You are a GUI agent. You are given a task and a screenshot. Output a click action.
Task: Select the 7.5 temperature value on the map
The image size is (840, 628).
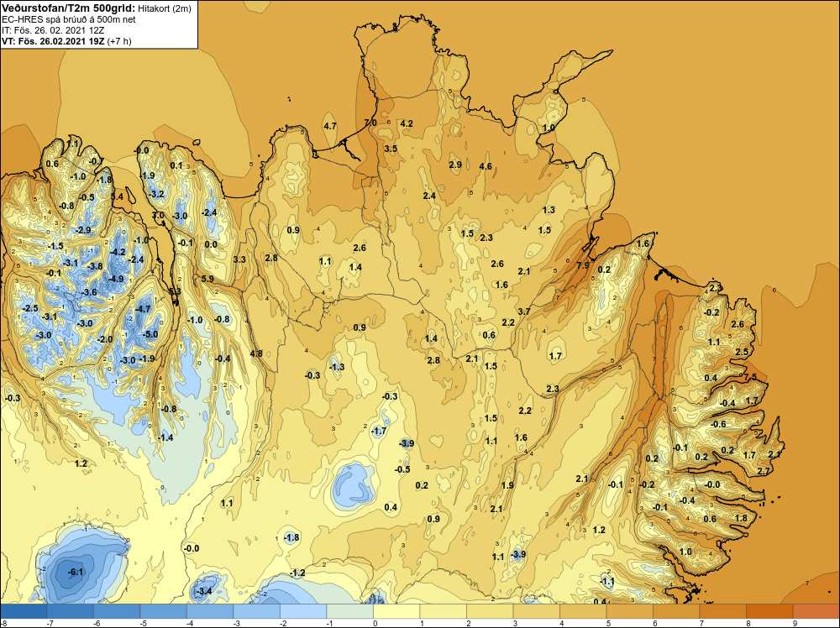click(750, 376)
